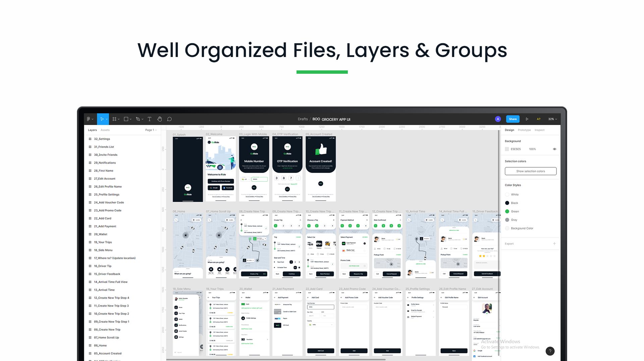
Task: Open main menu dropdown arrow
Action: [93, 119]
